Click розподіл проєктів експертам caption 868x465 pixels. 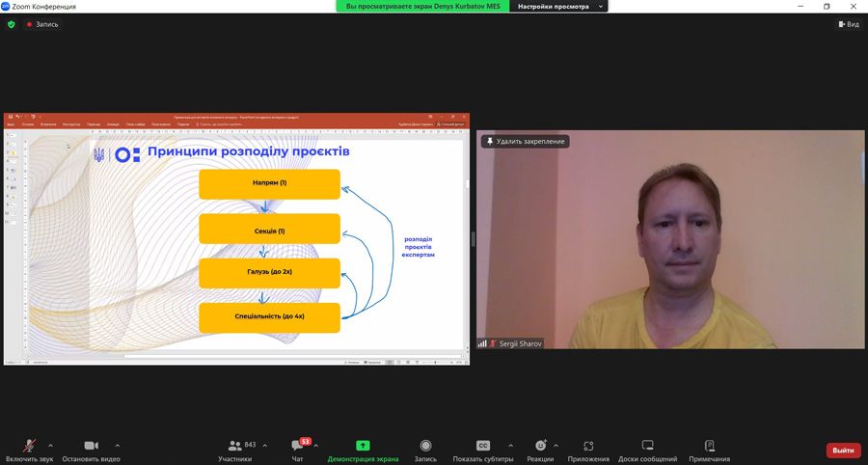coord(418,247)
